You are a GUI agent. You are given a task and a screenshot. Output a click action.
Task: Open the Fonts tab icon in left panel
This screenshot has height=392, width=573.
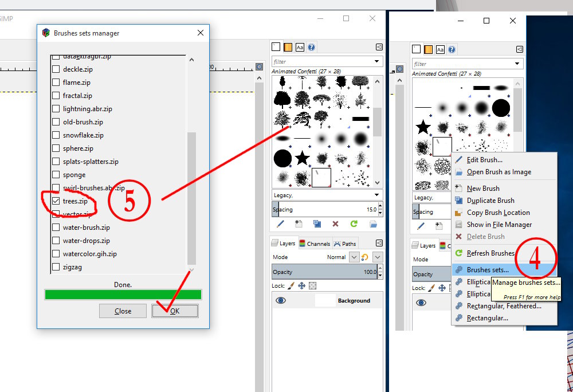coord(300,47)
